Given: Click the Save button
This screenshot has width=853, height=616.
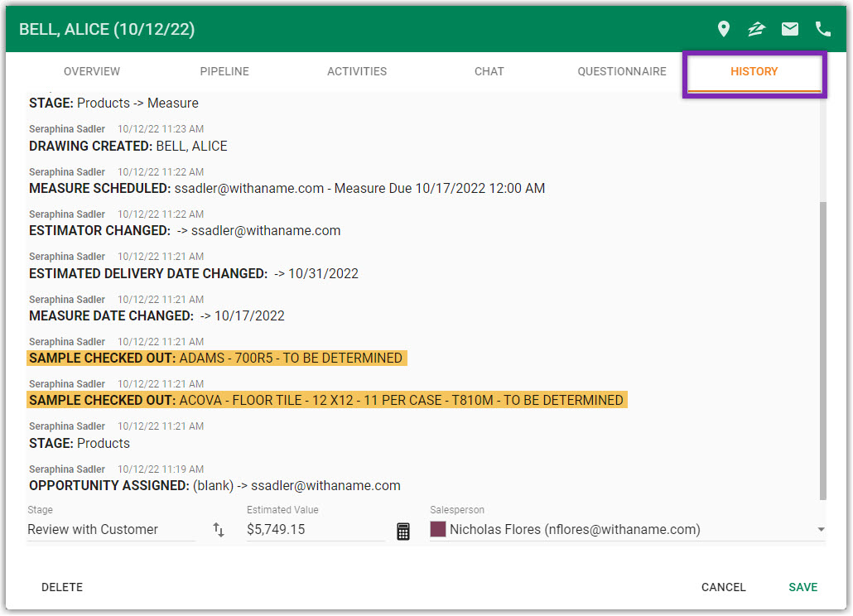Looking at the screenshot, I should 802,588.
